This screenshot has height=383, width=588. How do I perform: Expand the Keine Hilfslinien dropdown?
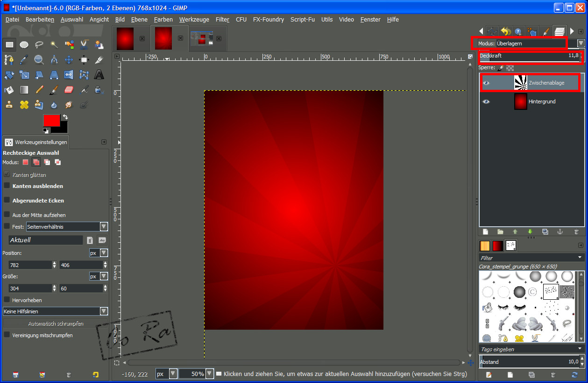tap(104, 311)
